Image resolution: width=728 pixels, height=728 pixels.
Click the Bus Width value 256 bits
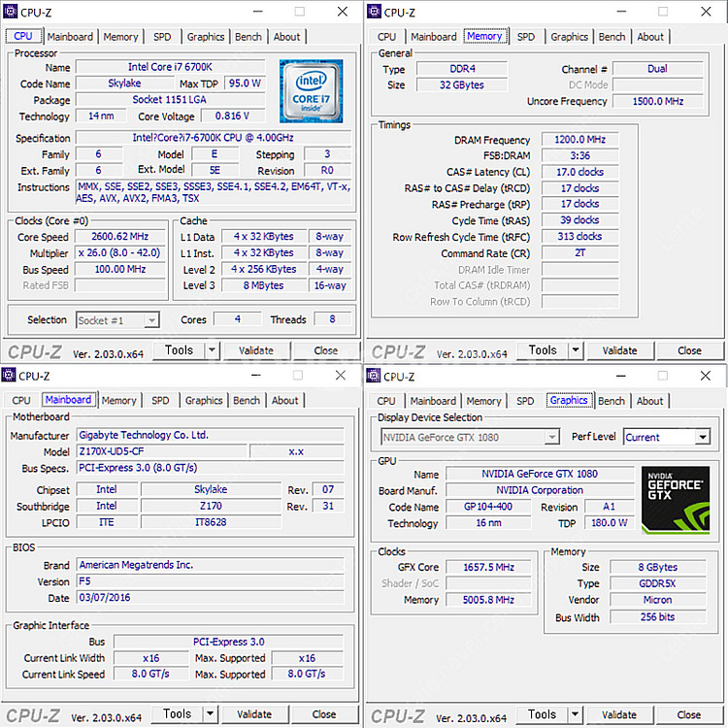click(x=657, y=616)
